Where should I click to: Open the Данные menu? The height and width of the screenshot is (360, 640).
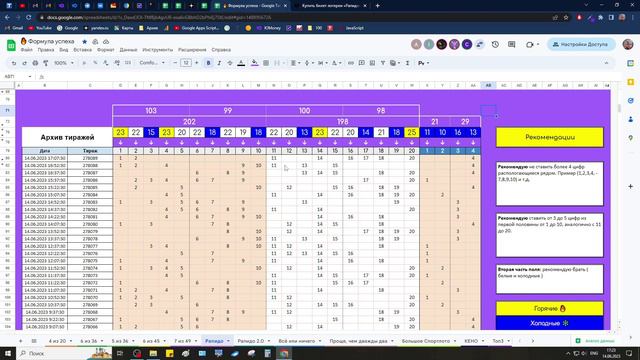(128, 50)
